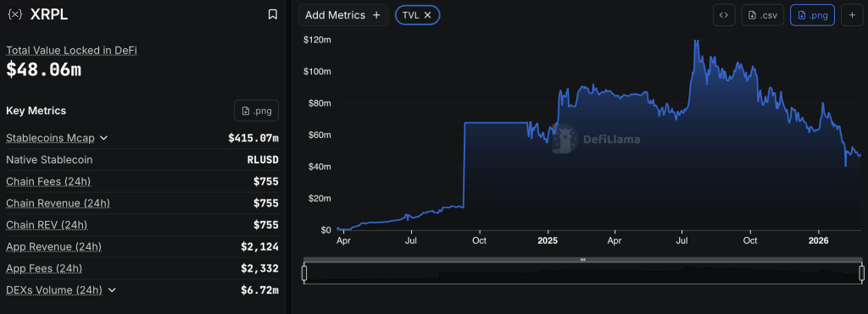868x314 pixels.
Task: Click the App Fees (24h) label
Action: coord(44,268)
